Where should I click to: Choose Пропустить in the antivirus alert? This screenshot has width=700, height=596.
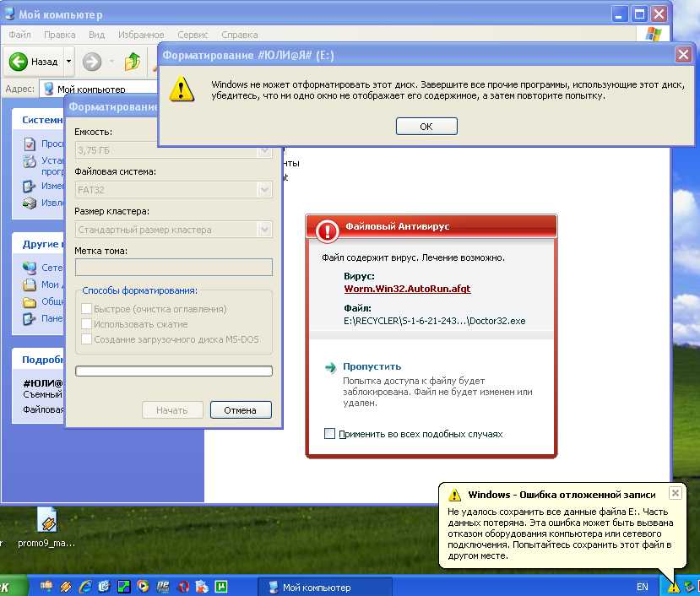(x=372, y=366)
